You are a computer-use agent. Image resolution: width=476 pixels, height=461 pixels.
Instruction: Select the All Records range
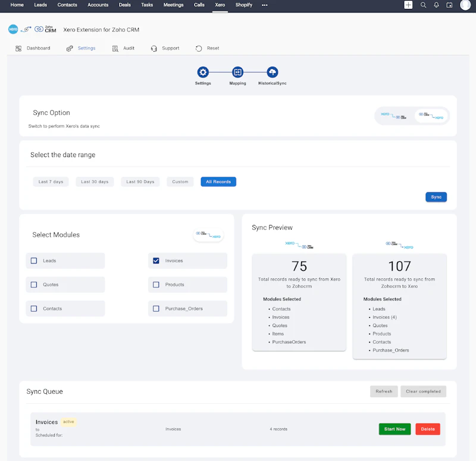[x=218, y=182]
